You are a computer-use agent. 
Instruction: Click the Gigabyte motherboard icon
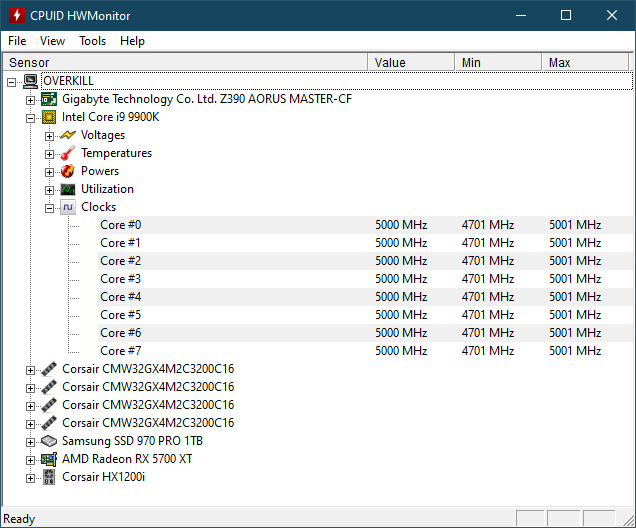coord(49,99)
